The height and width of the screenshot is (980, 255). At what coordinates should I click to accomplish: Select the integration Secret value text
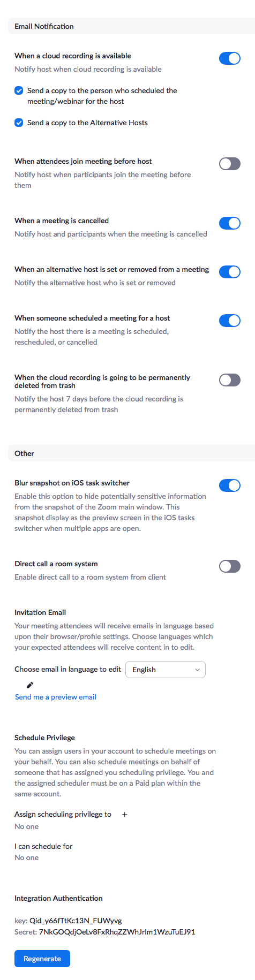117,932
